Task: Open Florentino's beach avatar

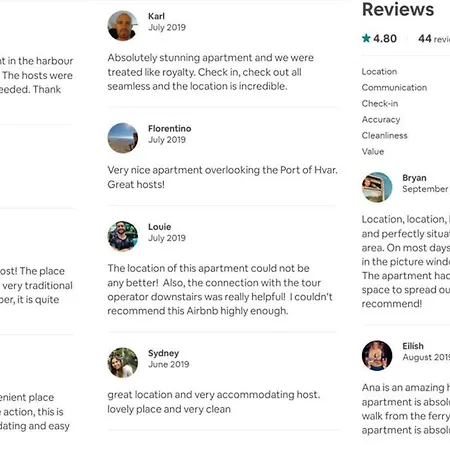Action: click(123, 138)
